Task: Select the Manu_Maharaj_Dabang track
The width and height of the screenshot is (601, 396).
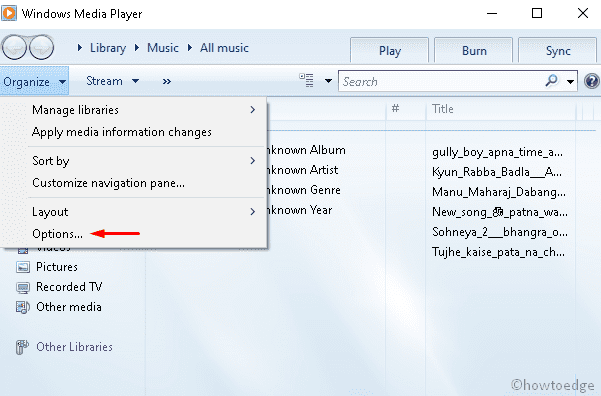Action: tap(499, 192)
